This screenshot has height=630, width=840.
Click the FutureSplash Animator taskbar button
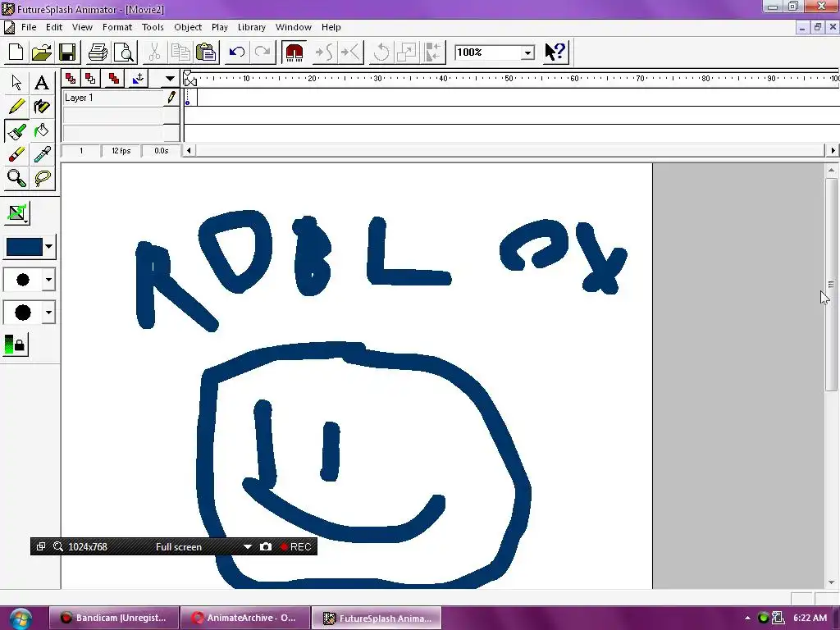point(377,619)
